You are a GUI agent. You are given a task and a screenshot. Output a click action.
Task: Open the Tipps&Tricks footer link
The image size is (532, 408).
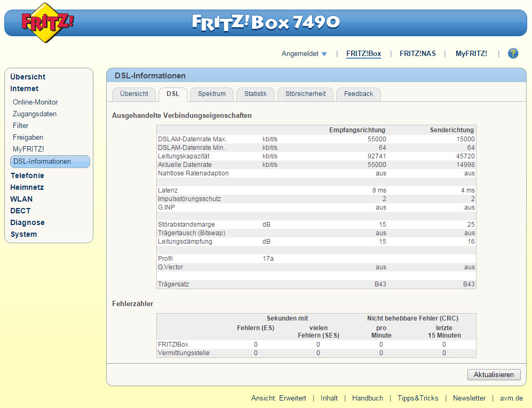pos(418,398)
